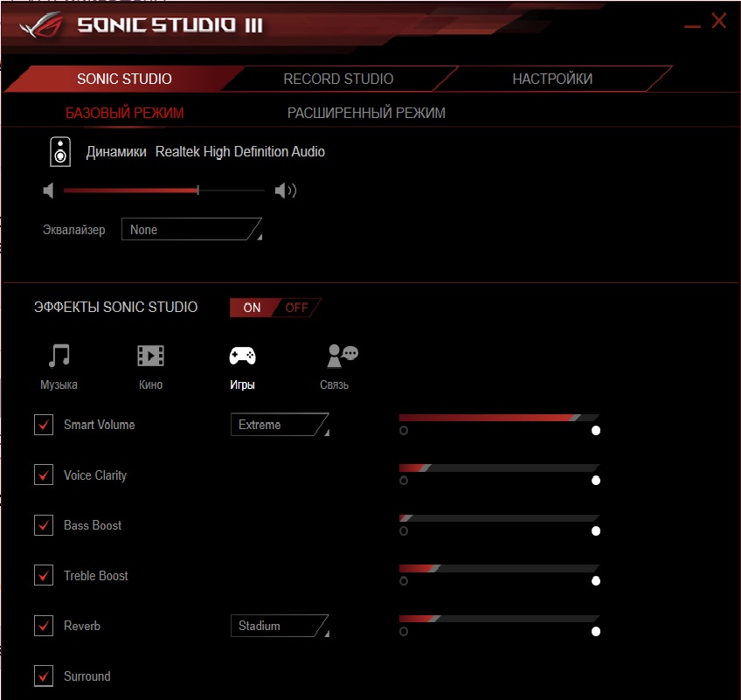The width and height of the screenshot is (741, 700).
Task: Click the Эквалайзер label
Action: coord(73,230)
